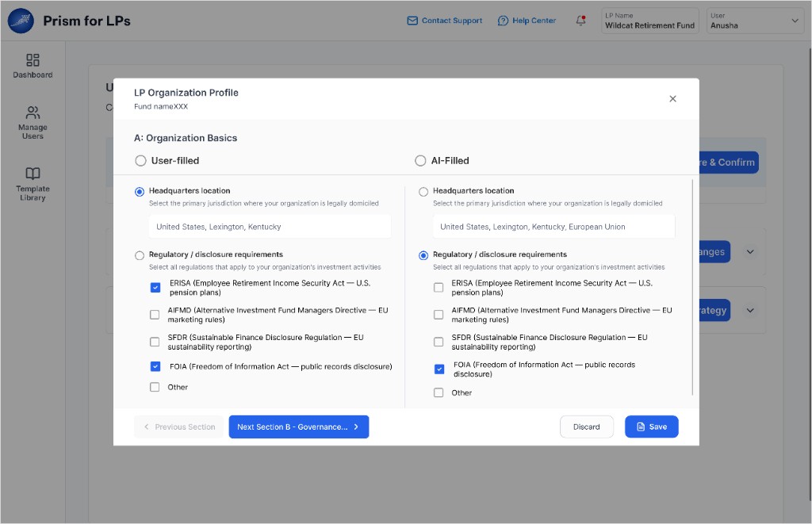
Task: Open the notifications bell icon
Action: point(580,21)
